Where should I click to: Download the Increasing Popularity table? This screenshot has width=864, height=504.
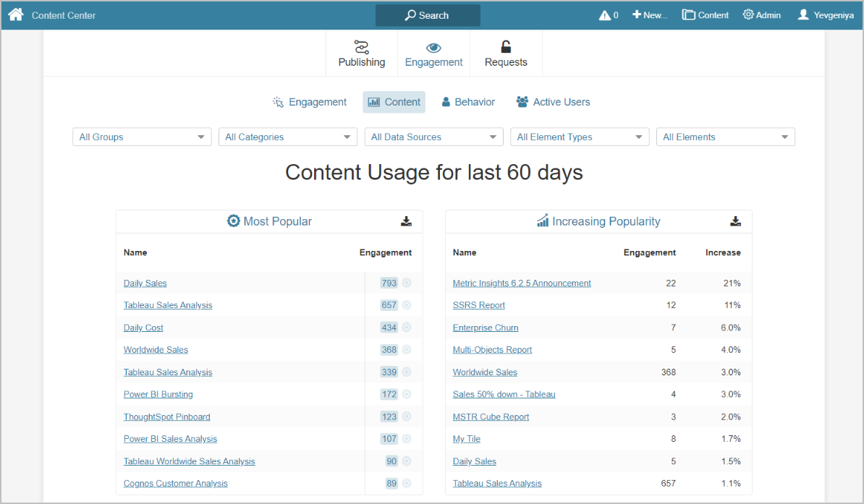[735, 221]
